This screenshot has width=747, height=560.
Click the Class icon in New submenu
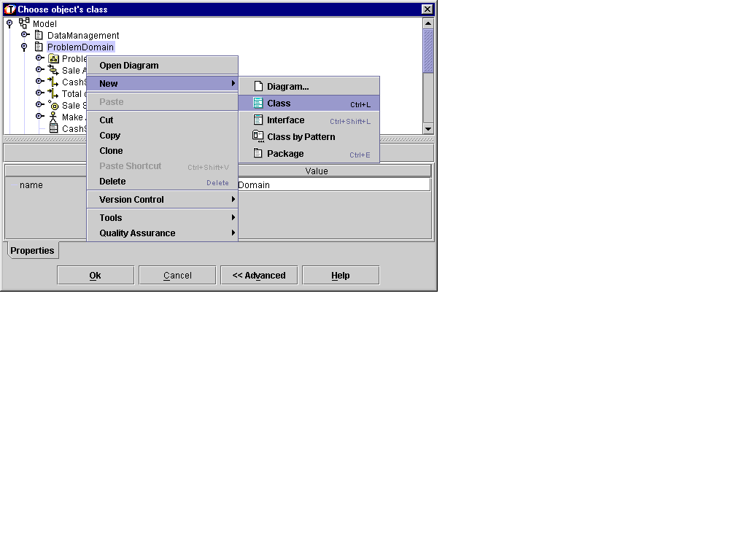pyautogui.click(x=258, y=104)
